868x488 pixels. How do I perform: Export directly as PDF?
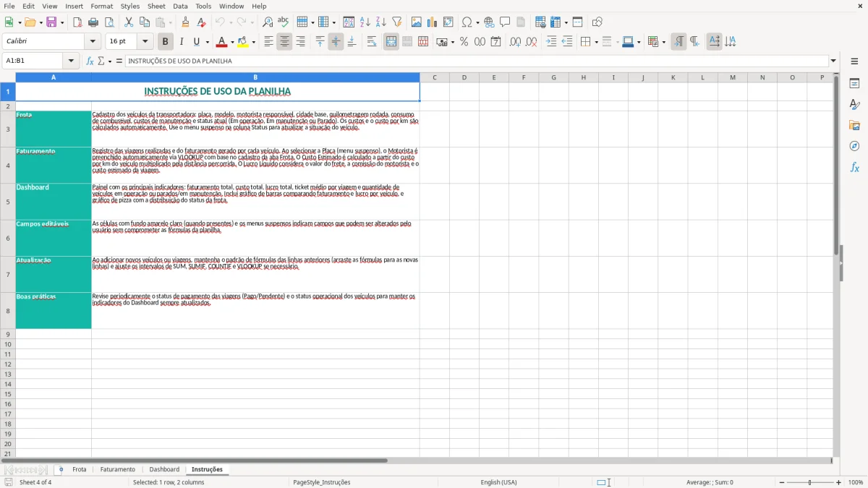tap(77, 22)
